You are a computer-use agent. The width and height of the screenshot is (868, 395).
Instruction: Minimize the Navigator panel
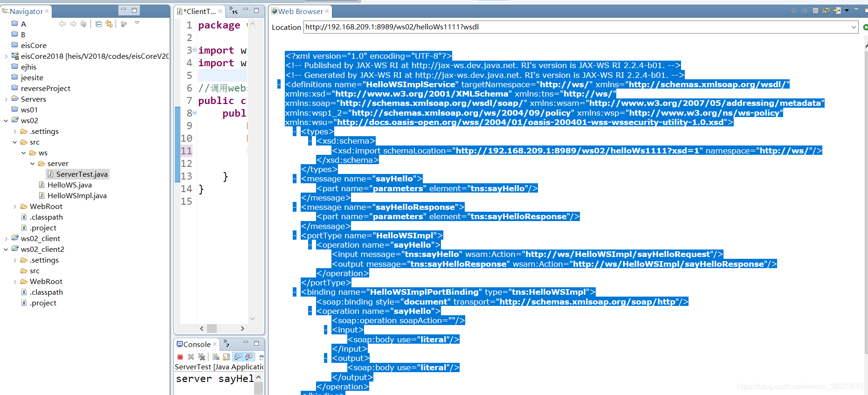click(124, 9)
